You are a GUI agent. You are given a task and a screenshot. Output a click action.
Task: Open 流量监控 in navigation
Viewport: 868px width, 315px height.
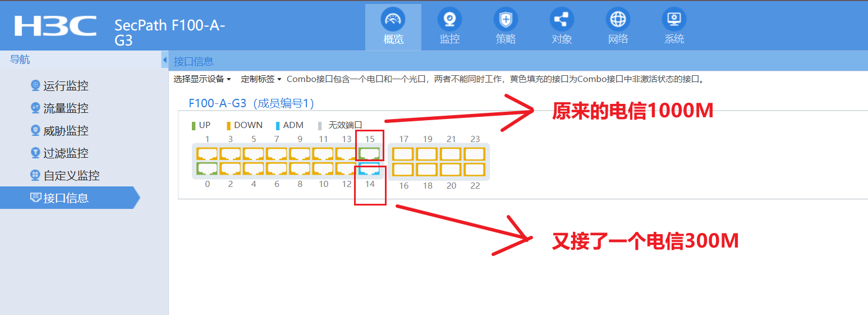tap(66, 108)
